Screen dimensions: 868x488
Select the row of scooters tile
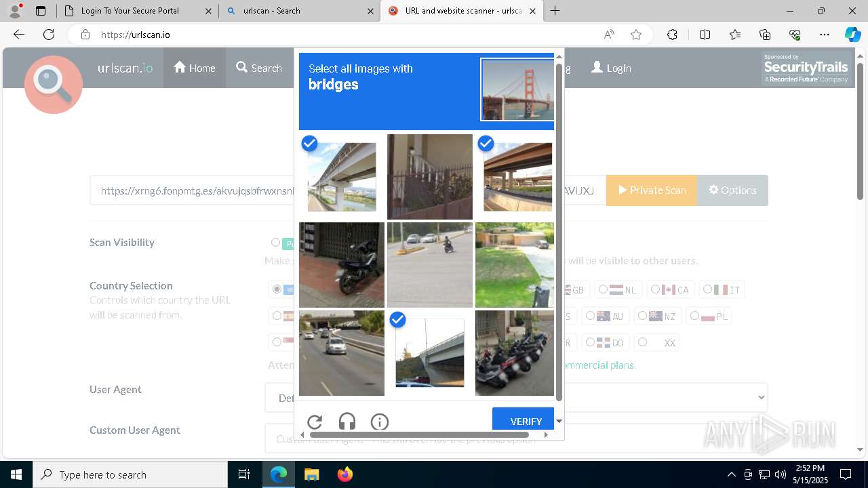coord(515,353)
